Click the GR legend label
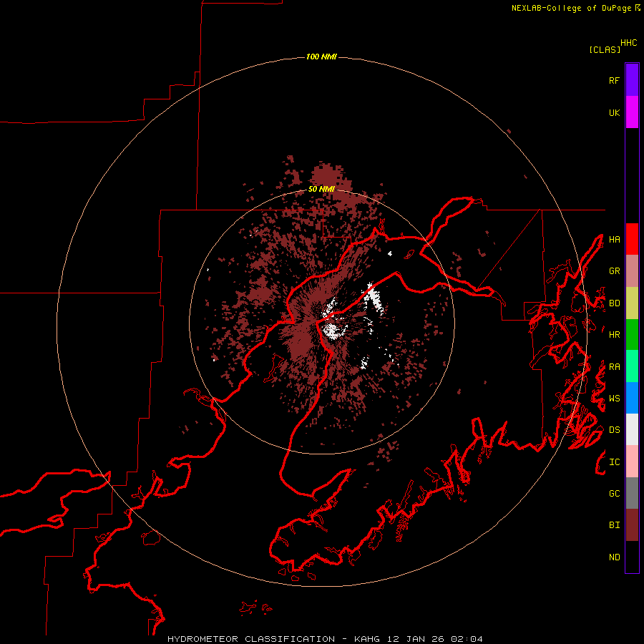644x644 pixels. 615,271
